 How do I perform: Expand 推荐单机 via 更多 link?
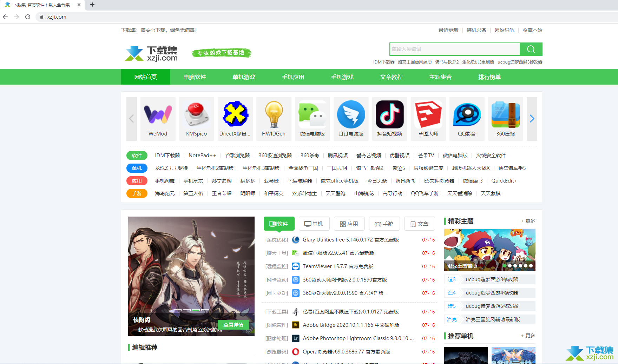coord(528,336)
